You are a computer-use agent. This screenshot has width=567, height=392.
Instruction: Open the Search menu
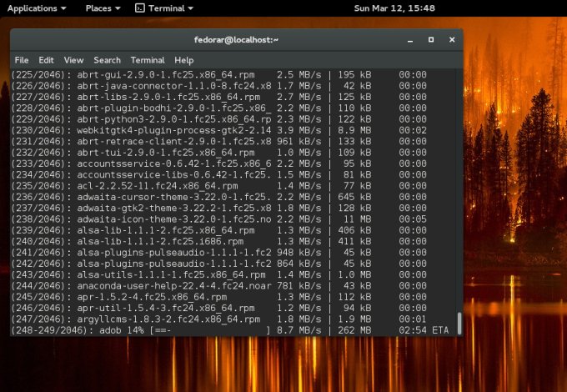tap(107, 60)
